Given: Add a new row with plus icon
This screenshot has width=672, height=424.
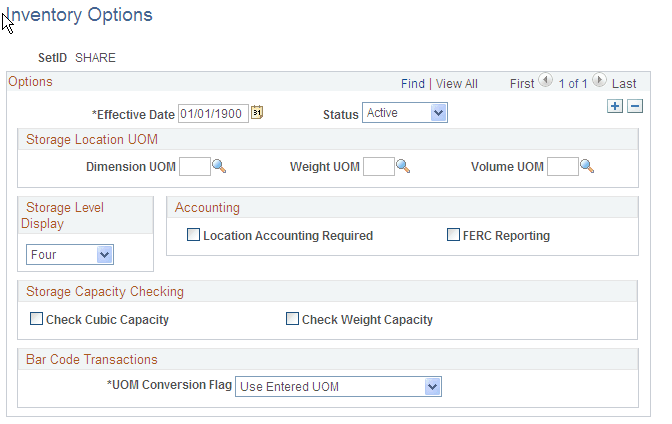Looking at the screenshot, I should click(x=615, y=106).
